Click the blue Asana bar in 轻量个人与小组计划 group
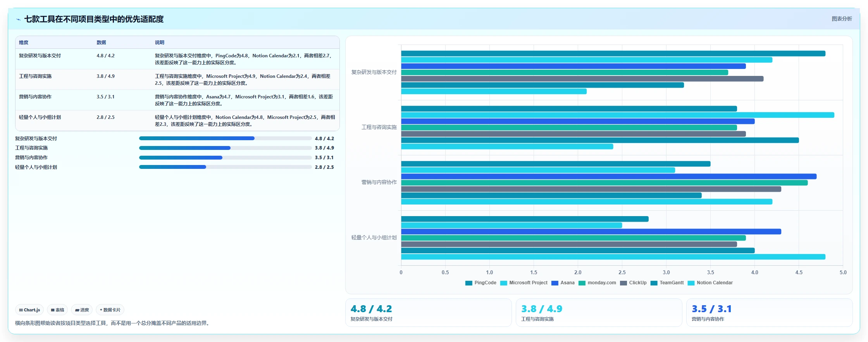Viewport: 868px width, 342px height. click(591, 232)
